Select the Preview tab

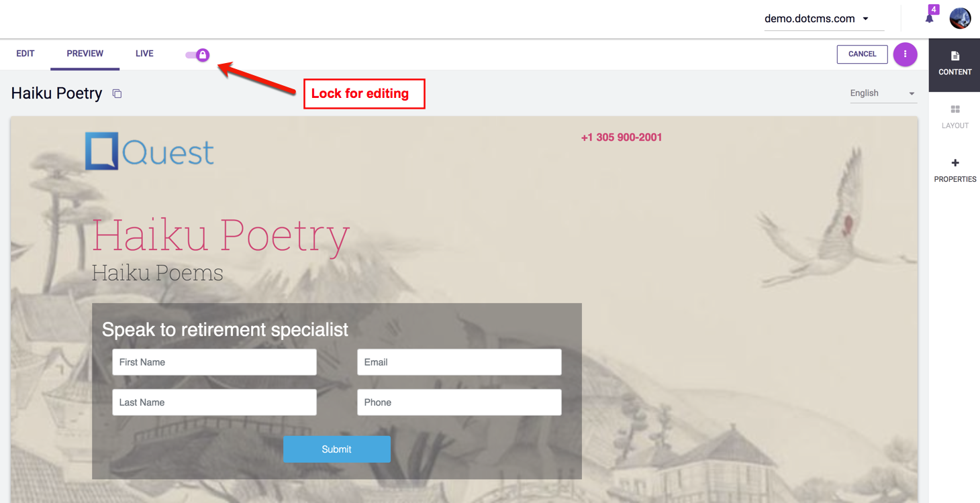coord(85,54)
